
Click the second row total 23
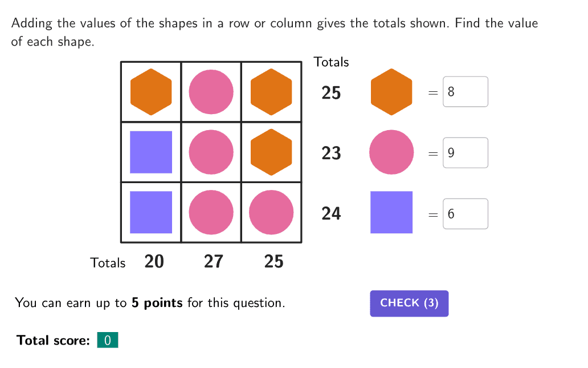click(331, 153)
